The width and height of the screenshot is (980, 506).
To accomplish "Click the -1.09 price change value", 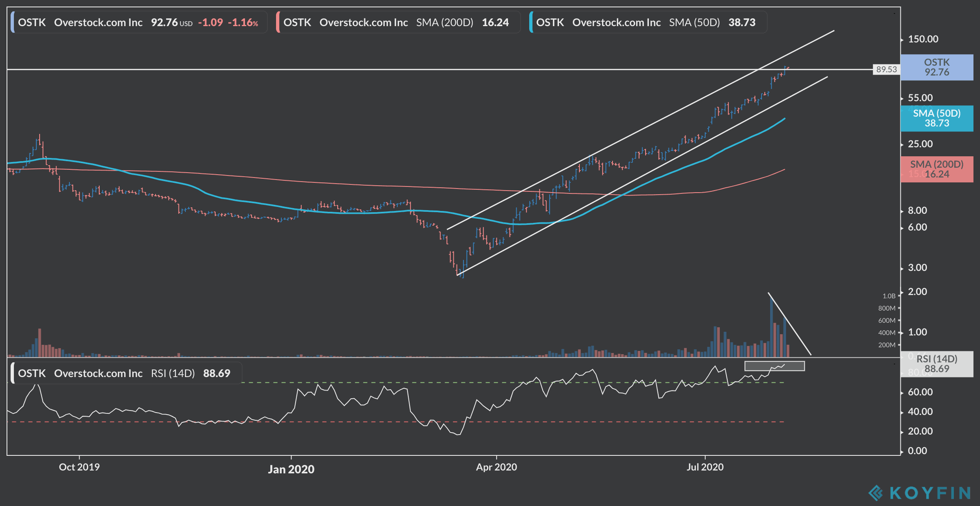I will (210, 22).
